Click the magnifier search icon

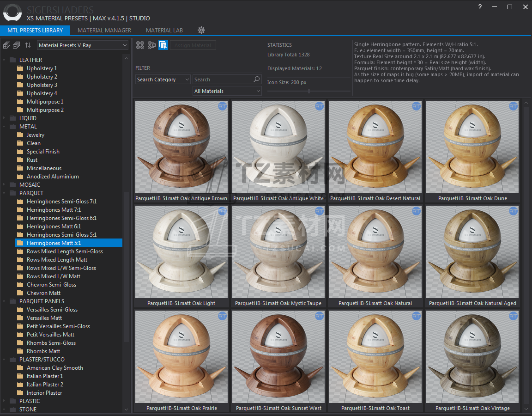[257, 80]
